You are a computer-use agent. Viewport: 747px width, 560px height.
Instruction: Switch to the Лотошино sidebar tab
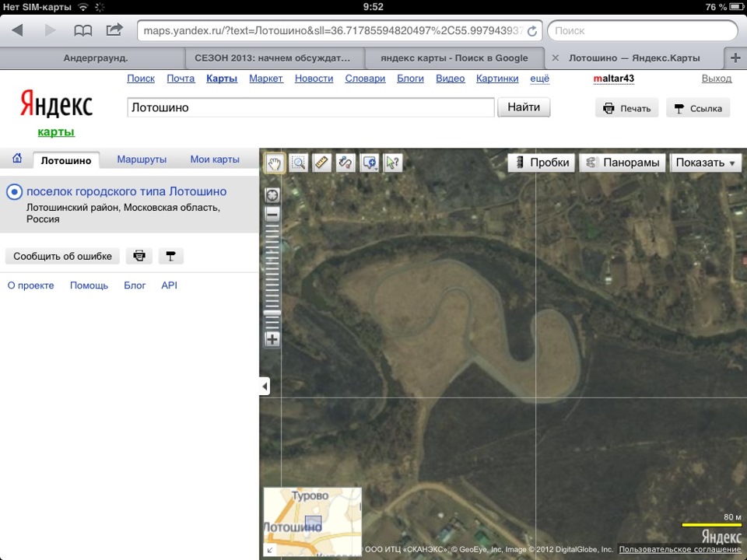65,160
